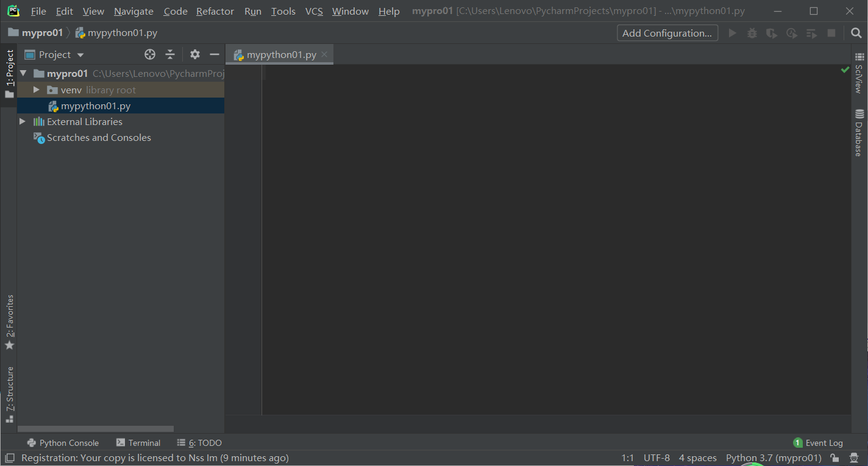This screenshot has width=868, height=466.
Task: Click the Concurrency Diagram run icon
Action: (x=811, y=33)
